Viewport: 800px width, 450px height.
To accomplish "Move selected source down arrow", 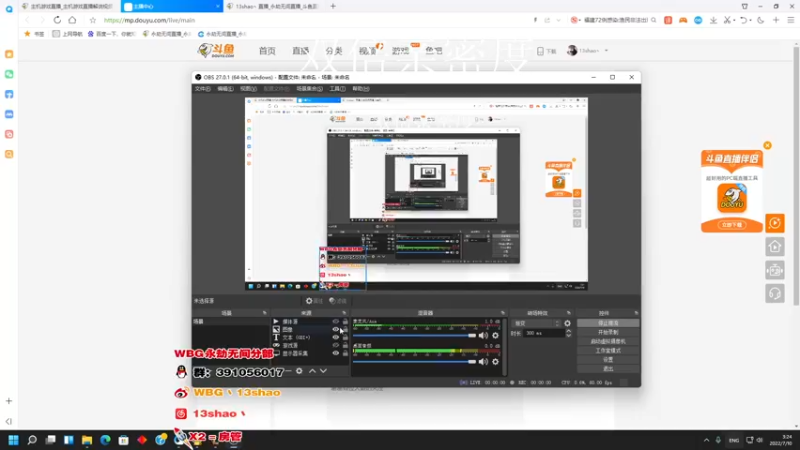I will point(323,371).
